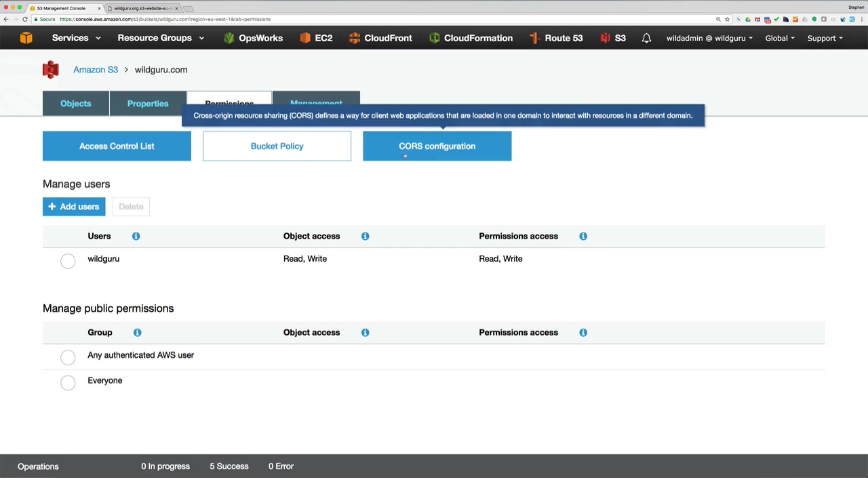The height and width of the screenshot is (488, 868).
Task: Click the 'Everyone' group name
Action: pos(105,381)
